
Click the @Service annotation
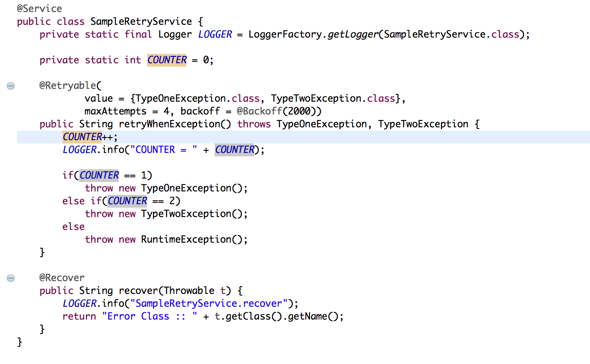(39, 9)
